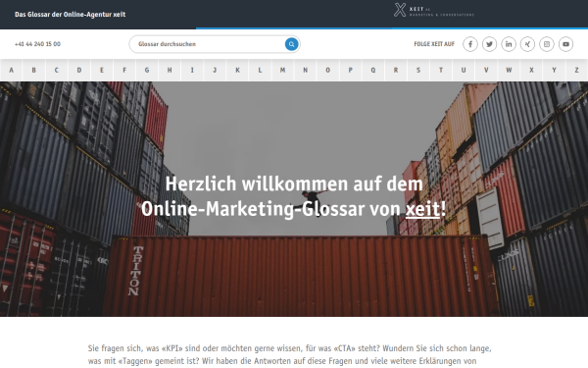
Task: Open glossary terms under R
Action: coord(396,70)
